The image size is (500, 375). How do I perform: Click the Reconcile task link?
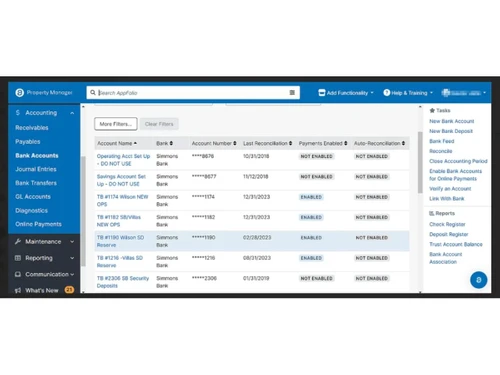(x=441, y=151)
